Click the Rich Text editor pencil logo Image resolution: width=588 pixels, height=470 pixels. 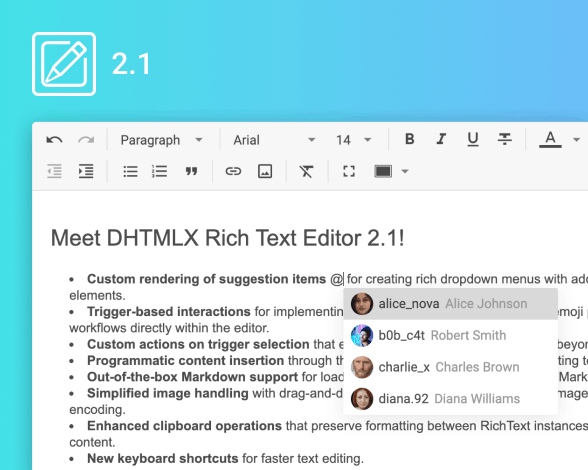tap(64, 64)
